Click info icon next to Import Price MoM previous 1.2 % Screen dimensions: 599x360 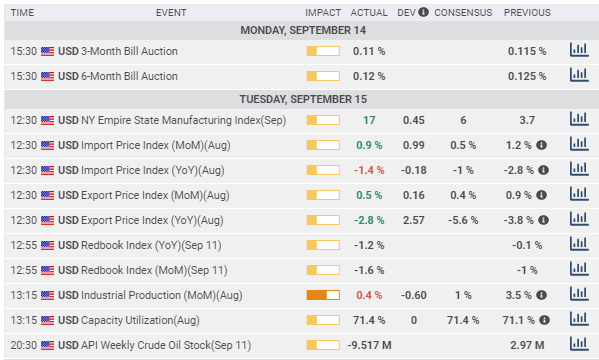[x=541, y=145]
